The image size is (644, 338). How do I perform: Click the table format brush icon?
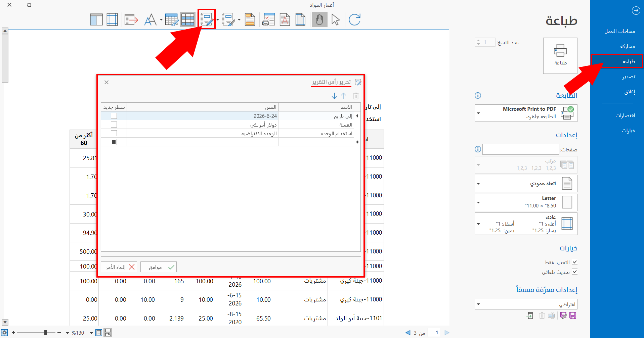click(x=172, y=19)
